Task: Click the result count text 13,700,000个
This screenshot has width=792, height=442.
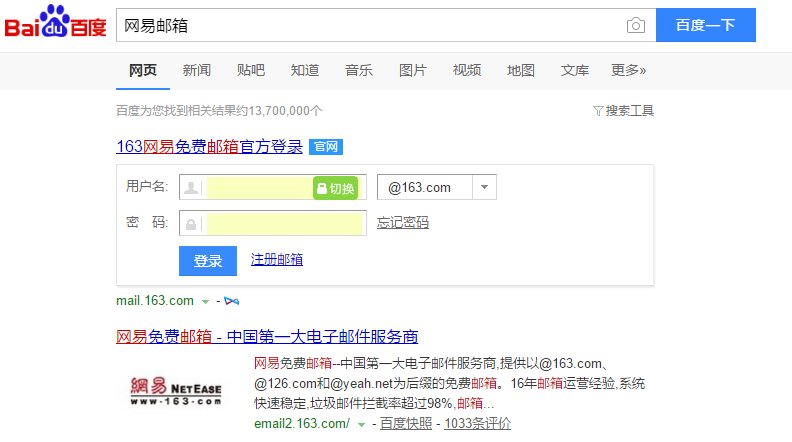Action: coord(285,111)
